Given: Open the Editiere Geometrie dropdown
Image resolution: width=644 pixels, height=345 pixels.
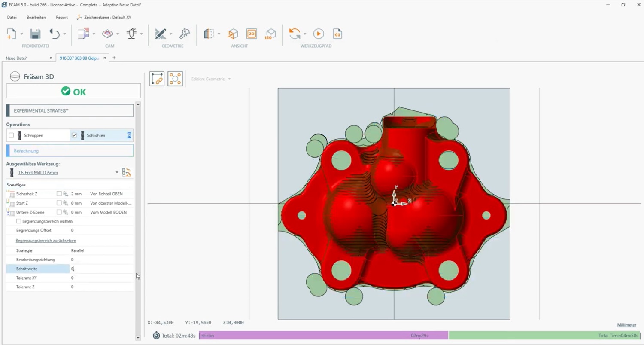Looking at the screenshot, I should point(211,79).
